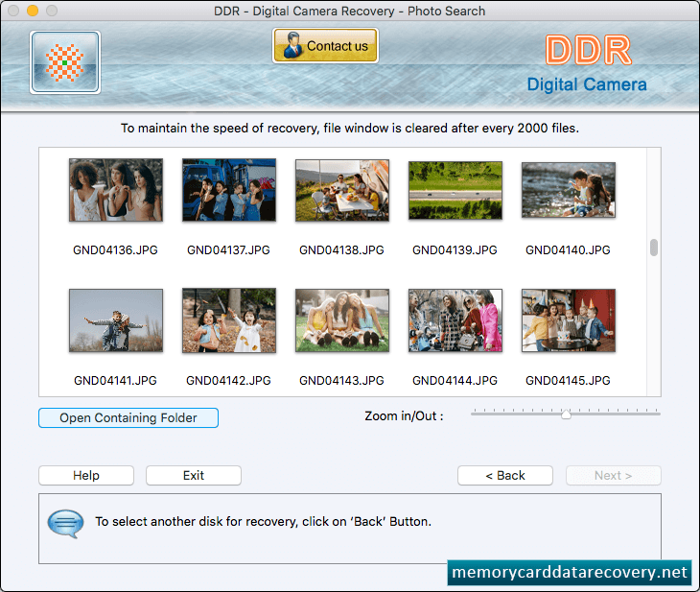This screenshot has height=592, width=700.
Task: Click the greyed-out Next > button
Action: coord(614,475)
